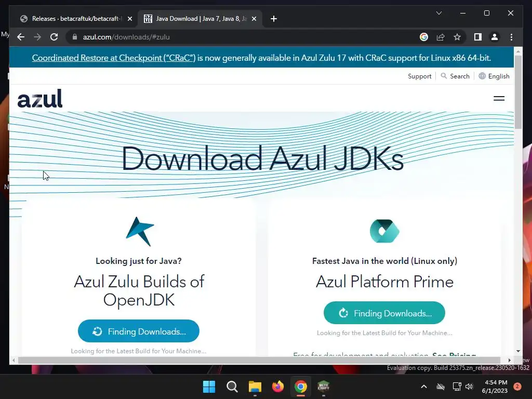This screenshot has width=532, height=399.
Task: Close the Java Download tab
Action: pyautogui.click(x=254, y=19)
